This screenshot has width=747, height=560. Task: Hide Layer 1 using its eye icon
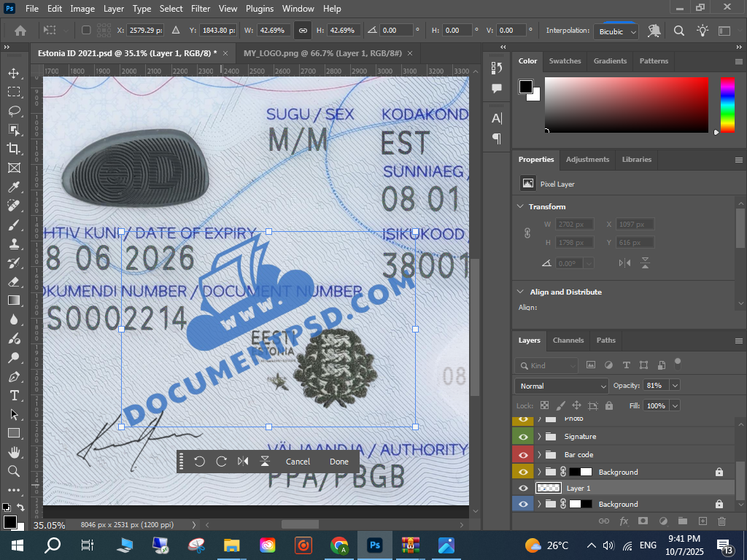click(x=523, y=489)
